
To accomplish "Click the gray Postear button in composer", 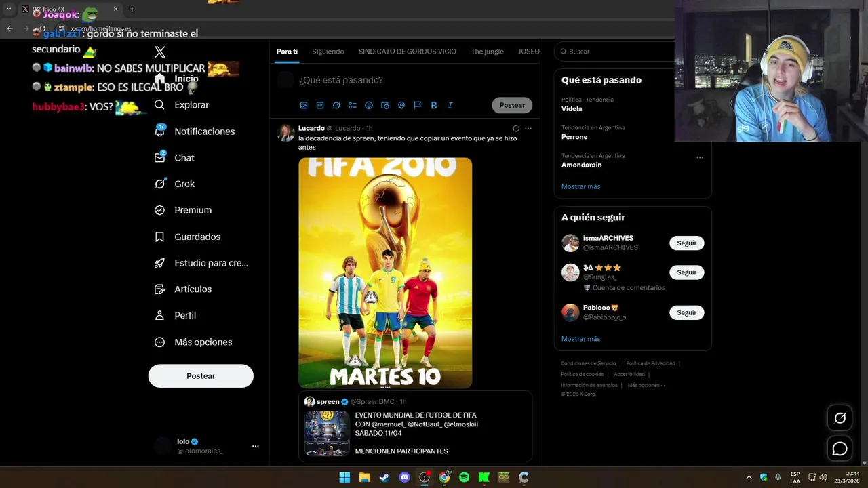I will pyautogui.click(x=512, y=105).
